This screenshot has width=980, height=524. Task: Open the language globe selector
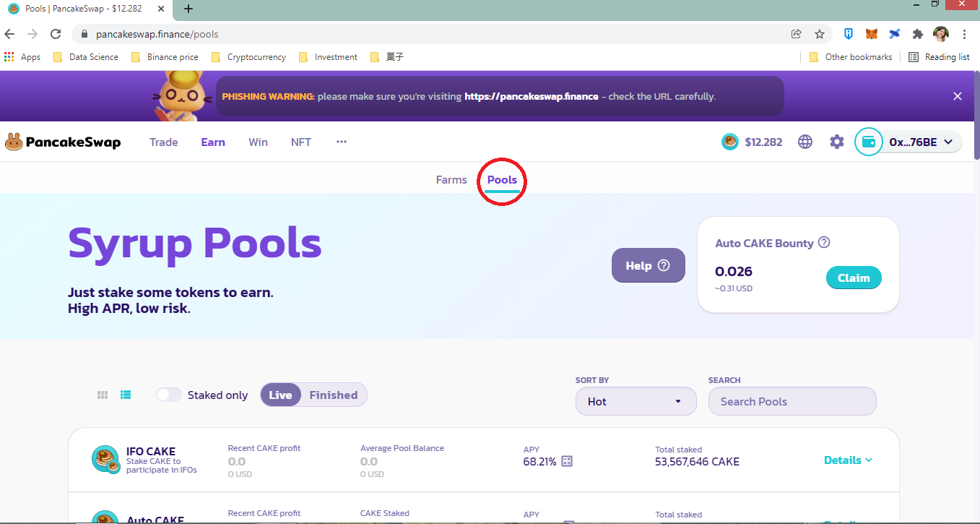805,142
